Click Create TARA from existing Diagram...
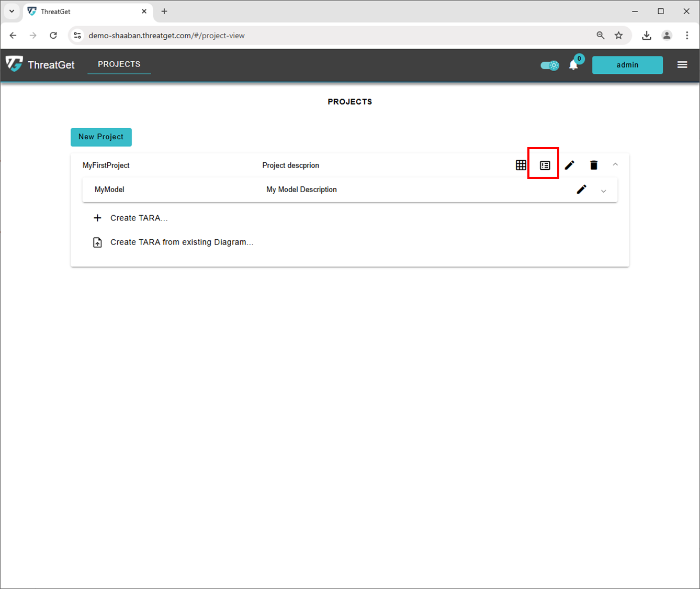Viewport: 700px width, 589px height. click(x=181, y=242)
